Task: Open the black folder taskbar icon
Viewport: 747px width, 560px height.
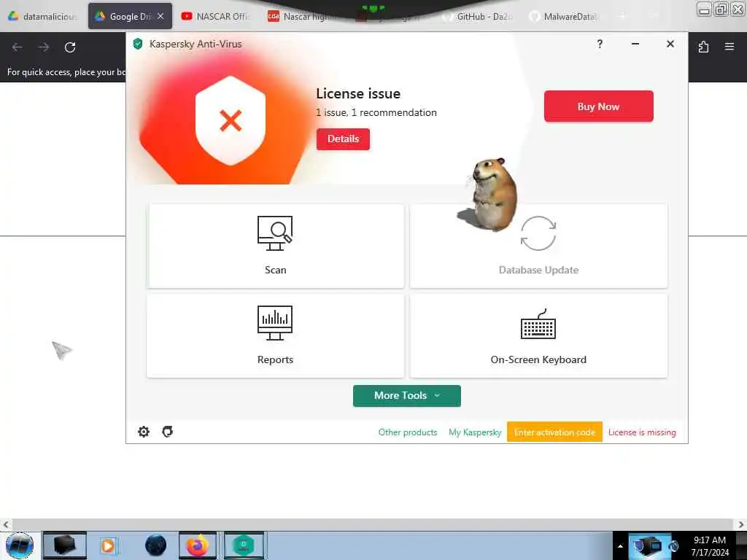Action: tap(65, 545)
